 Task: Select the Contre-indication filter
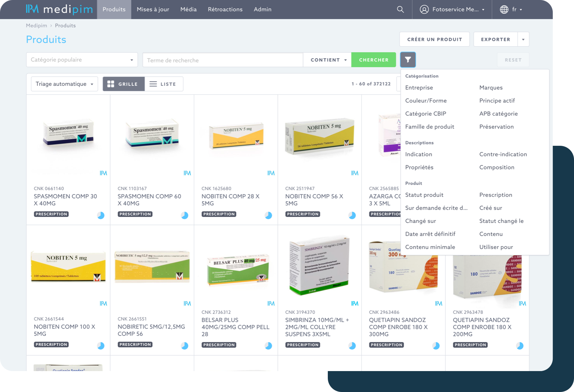(503, 154)
